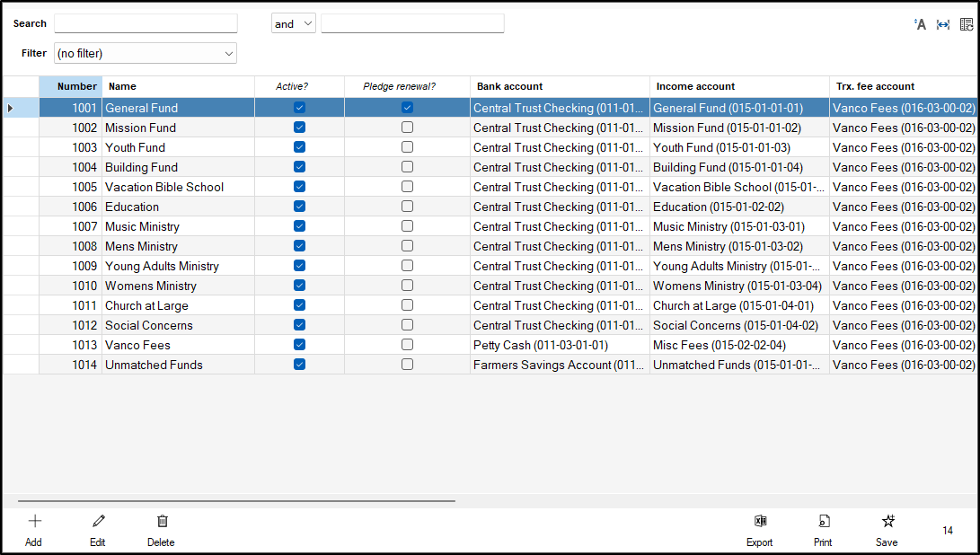Select the Youth Fund name cell
The height and width of the screenshot is (555, 980).
pyautogui.click(x=135, y=147)
